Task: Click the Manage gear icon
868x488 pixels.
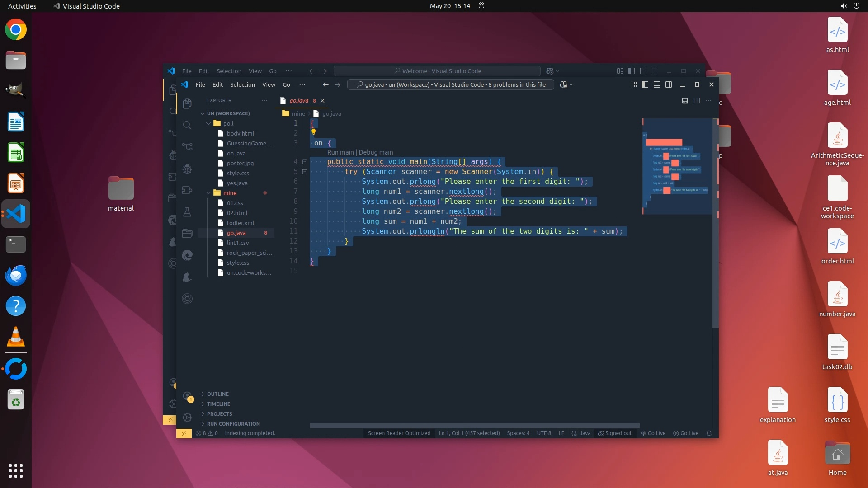Action: click(x=187, y=418)
